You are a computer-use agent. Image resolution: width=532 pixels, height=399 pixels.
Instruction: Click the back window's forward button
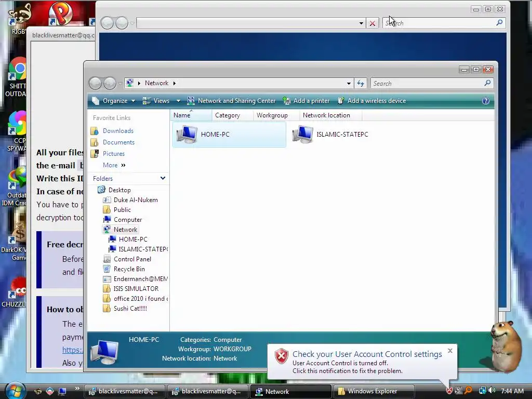point(122,23)
